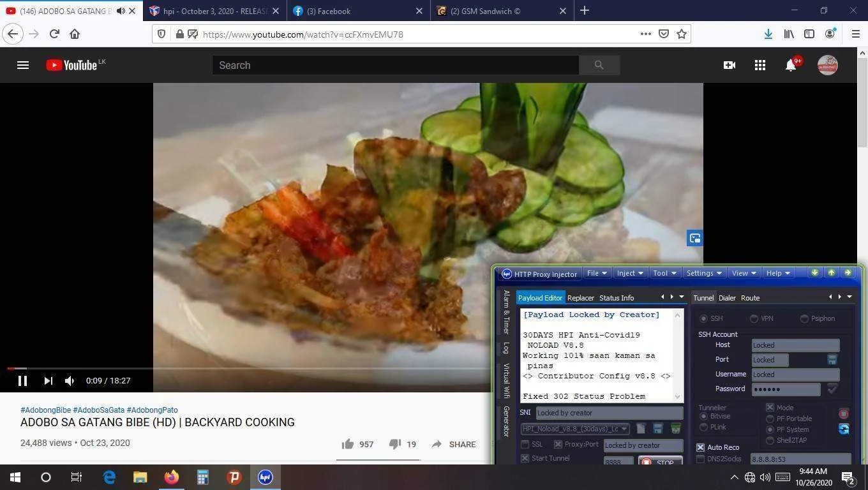Open YouTube notifications bell
The width and height of the screenshot is (868, 490).
point(791,65)
